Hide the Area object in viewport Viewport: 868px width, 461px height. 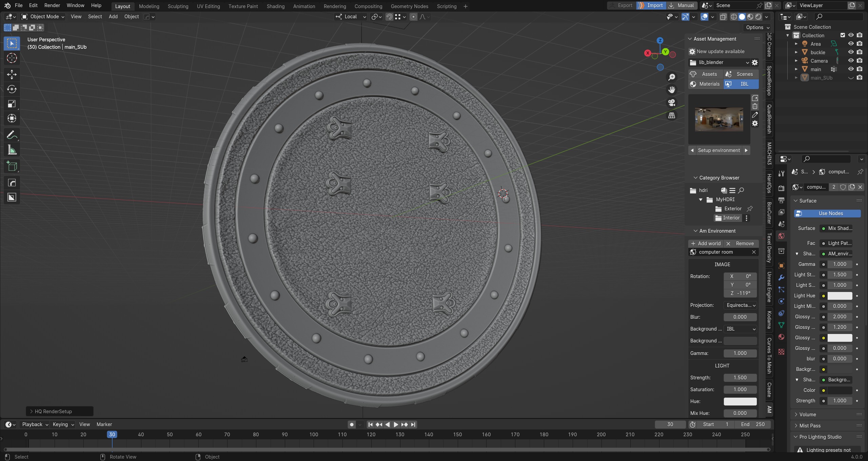[x=851, y=44]
